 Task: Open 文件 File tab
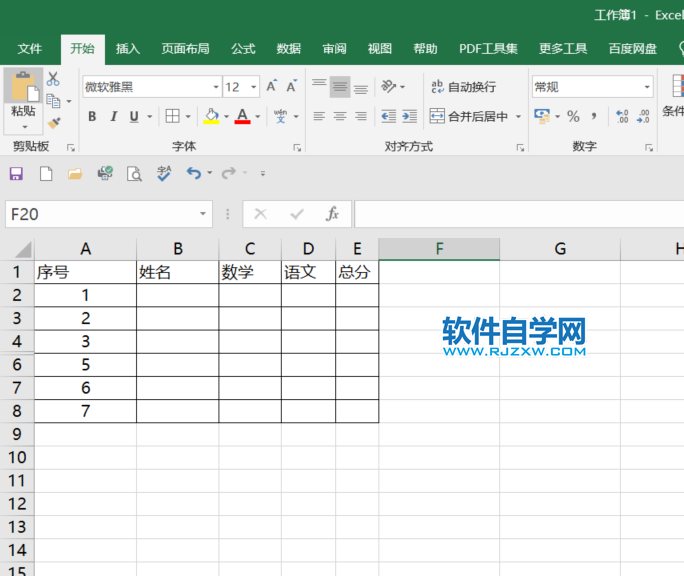click(x=30, y=48)
